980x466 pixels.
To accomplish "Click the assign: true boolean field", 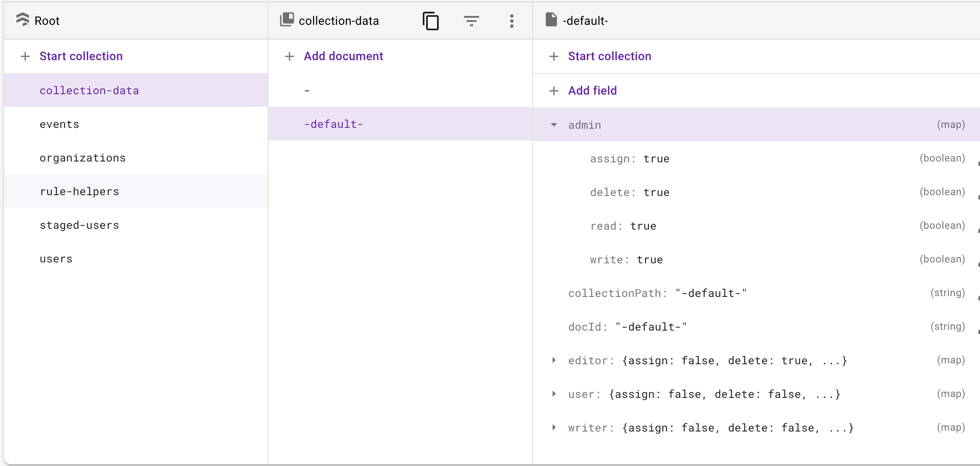I will coord(630,159).
